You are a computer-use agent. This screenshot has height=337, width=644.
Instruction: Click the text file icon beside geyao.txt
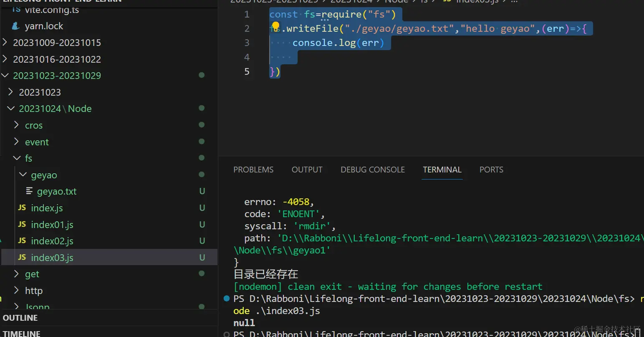coord(29,191)
